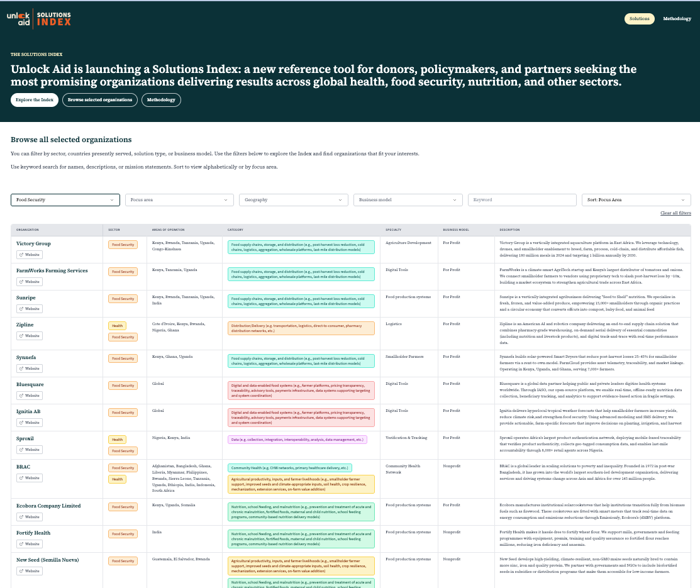Image resolution: width=700 pixels, height=588 pixels.
Task: Open the Methodology nav link in header
Action: [677, 19]
